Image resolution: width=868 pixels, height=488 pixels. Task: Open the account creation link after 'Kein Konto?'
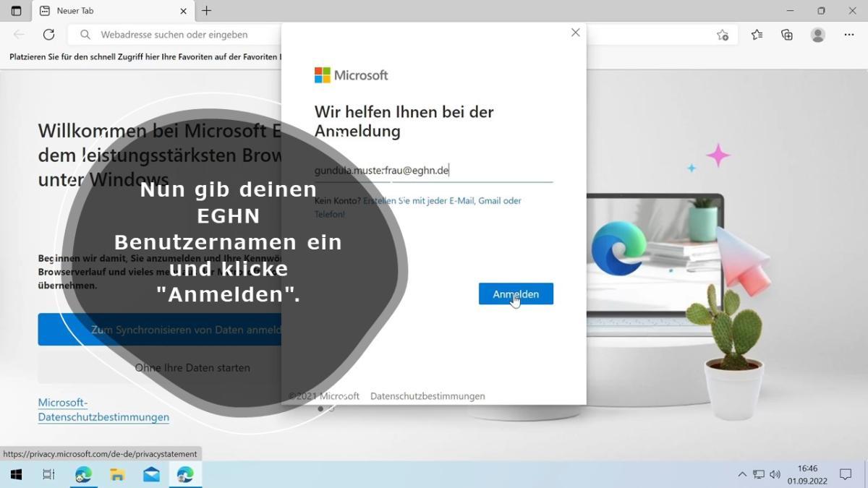tap(441, 201)
